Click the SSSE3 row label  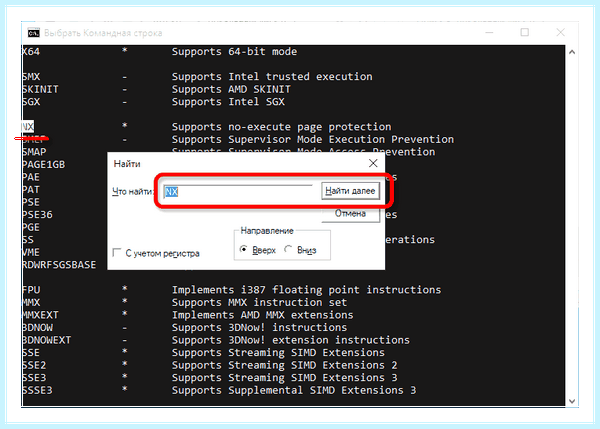coord(37,390)
